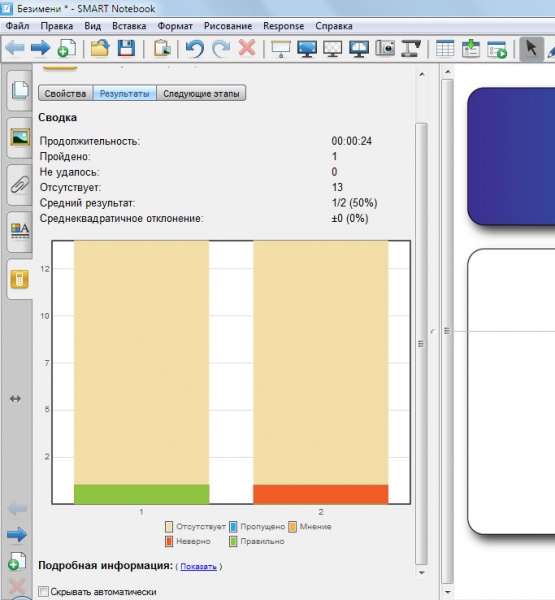
Task: Click the average result 1/2 (50%)
Action: 354,203
